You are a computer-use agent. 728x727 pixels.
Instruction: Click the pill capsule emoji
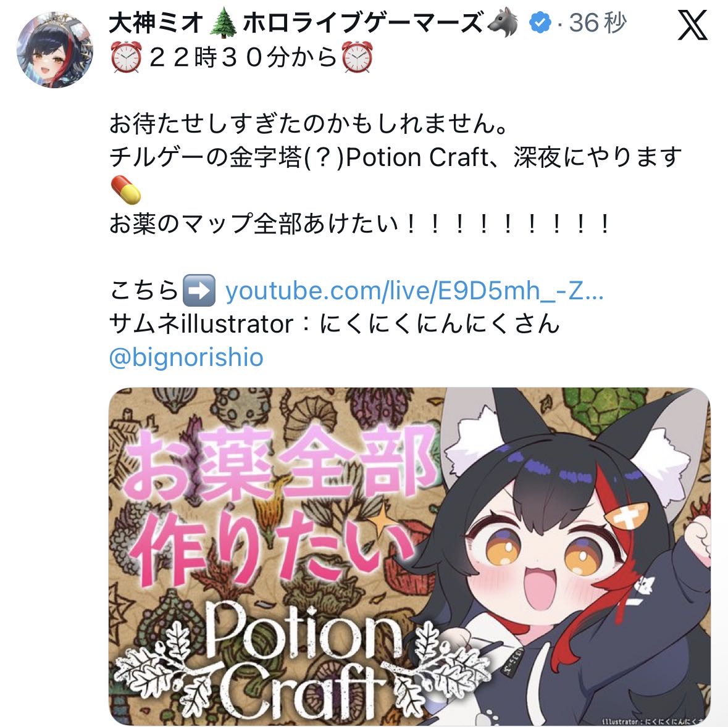(126, 189)
